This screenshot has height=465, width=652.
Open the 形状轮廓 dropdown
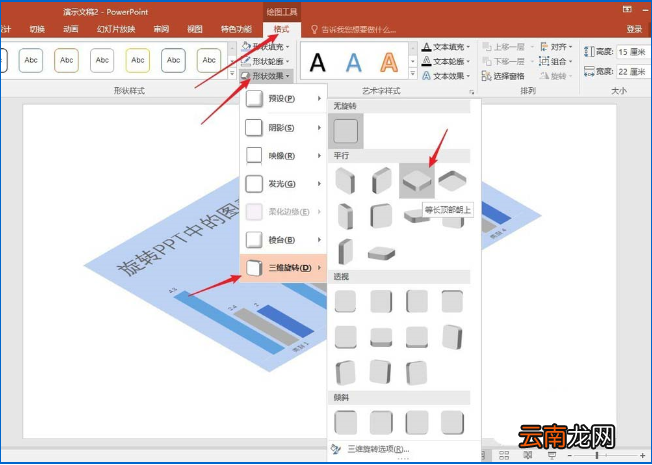click(x=265, y=61)
